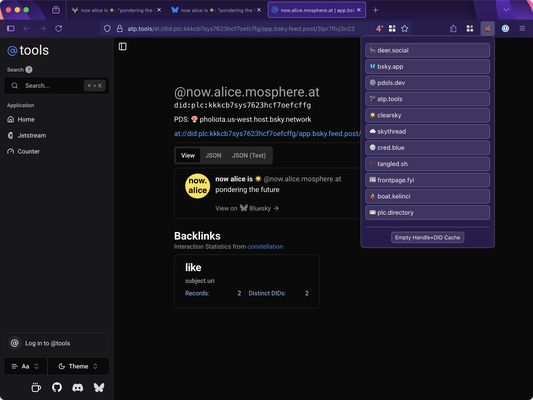
Task: Click the browser forward arrow
Action: (42, 29)
